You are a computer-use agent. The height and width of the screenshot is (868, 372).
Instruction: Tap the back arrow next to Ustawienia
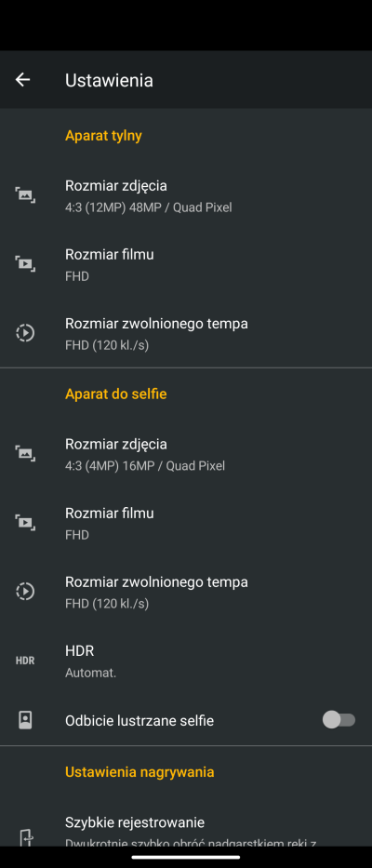coord(22,80)
